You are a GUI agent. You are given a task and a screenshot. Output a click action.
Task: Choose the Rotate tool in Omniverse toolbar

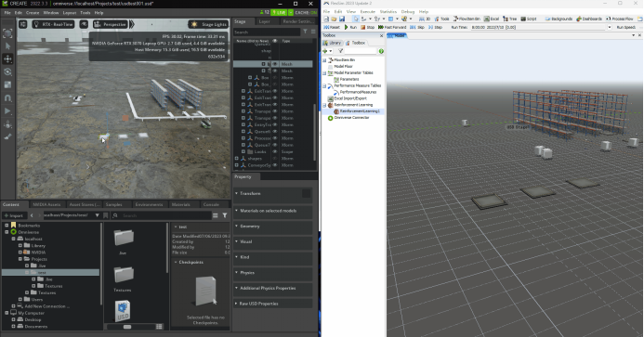click(x=7, y=72)
